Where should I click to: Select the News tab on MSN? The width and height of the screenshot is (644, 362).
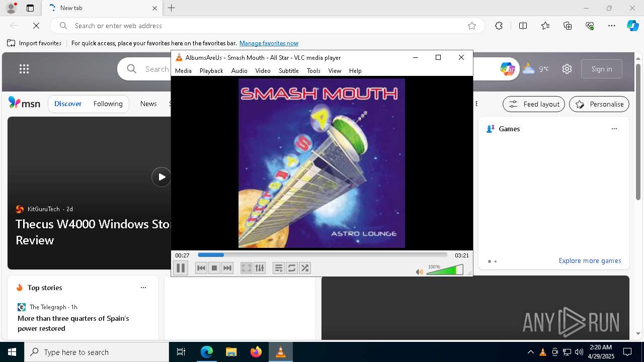click(x=148, y=104)
